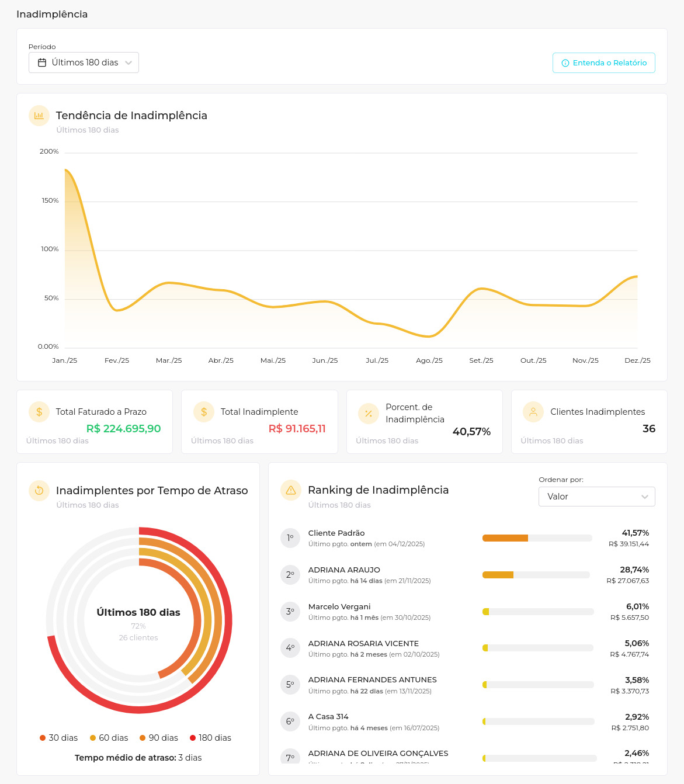The image size is (684, 784).
Task: Click the chevron arrow in the Período dropdown
Action: (129, 63)
